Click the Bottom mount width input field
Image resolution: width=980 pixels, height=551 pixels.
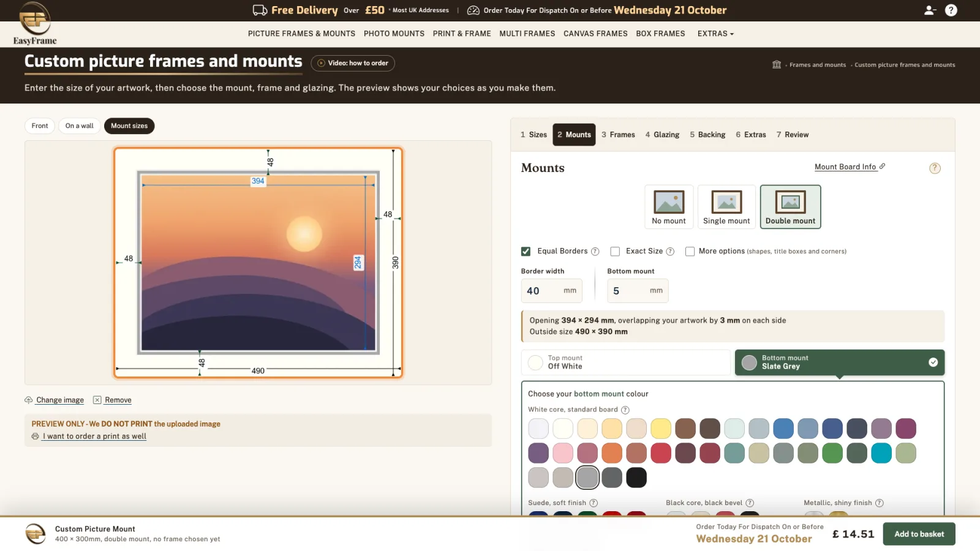pyautogui.click(x=638, y=291)
